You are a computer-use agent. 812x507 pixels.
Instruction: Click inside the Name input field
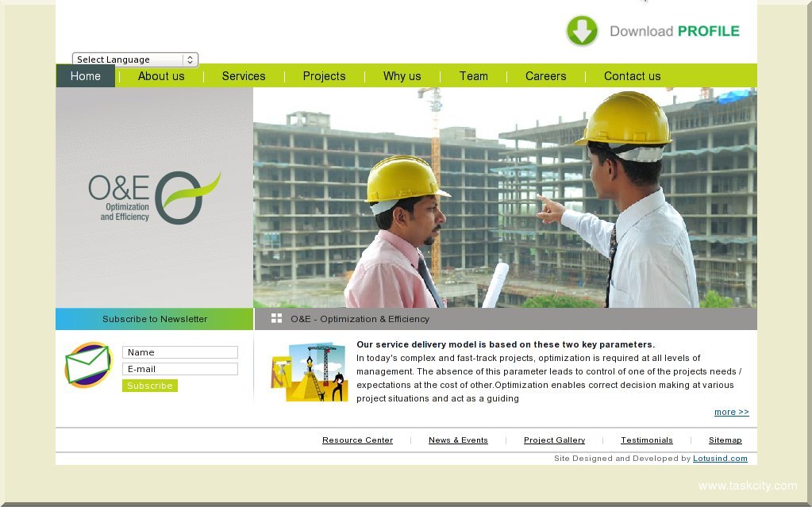[x=180, y=352]
